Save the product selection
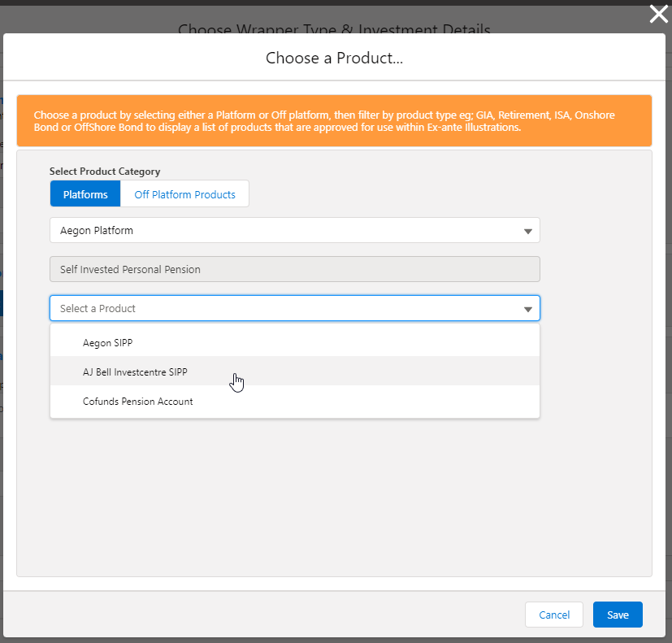Screen dimensions: 672x643 pos(618,615)
